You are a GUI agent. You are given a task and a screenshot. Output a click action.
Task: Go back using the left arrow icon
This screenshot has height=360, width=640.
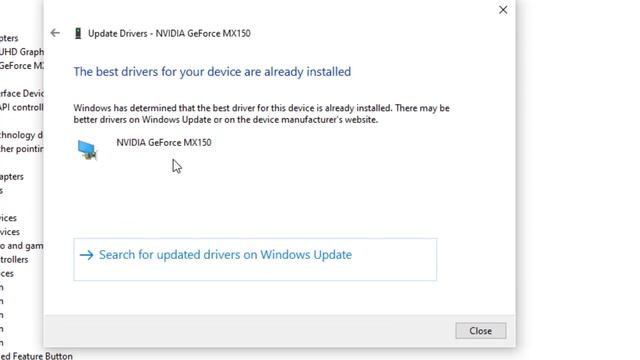(55, 33)
